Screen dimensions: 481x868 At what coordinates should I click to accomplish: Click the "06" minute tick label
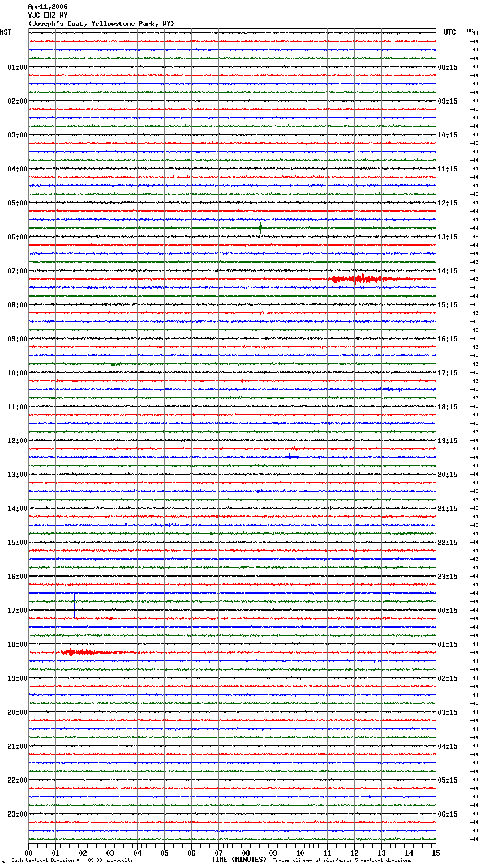pos(191,853)
